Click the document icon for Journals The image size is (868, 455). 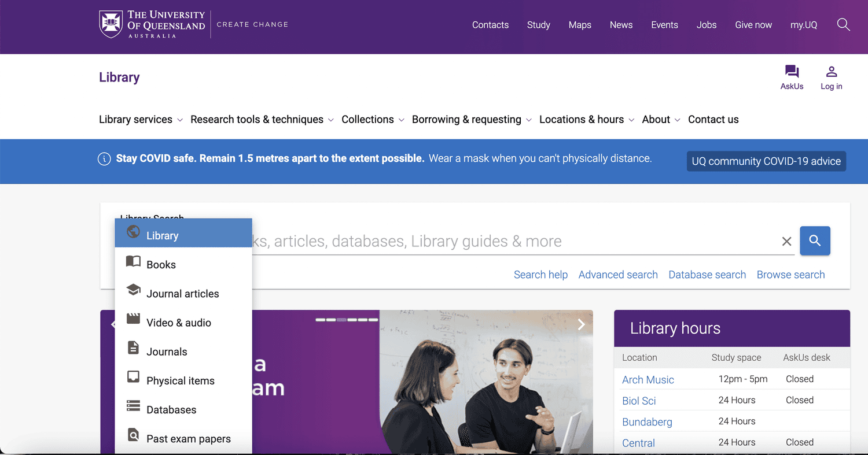133,347
